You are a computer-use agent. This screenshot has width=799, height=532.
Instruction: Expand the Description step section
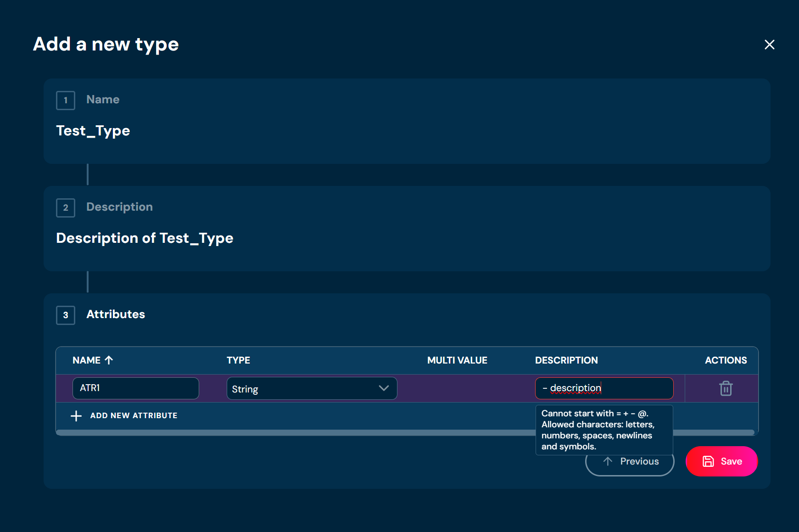(407, 229)
